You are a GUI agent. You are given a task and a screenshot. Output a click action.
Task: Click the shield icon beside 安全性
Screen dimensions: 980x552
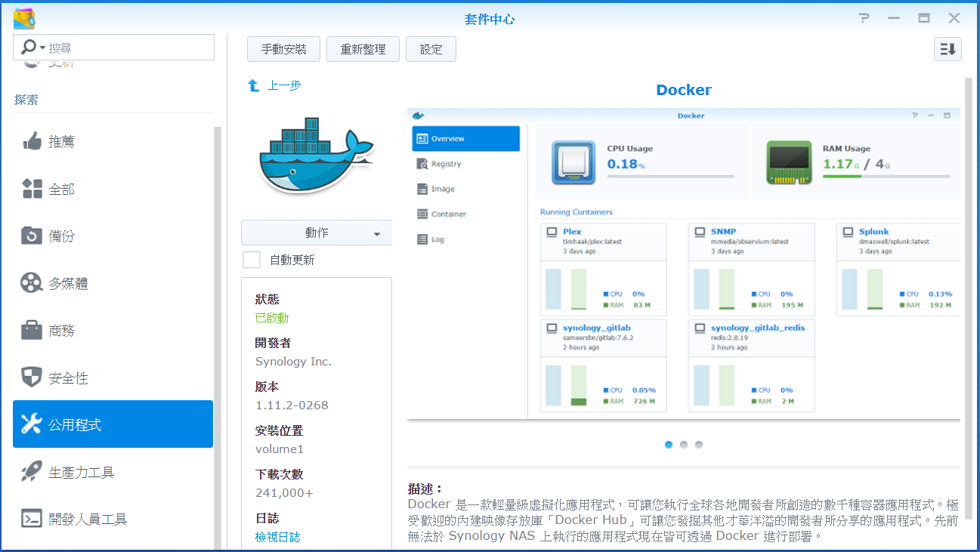click(32, 378)
